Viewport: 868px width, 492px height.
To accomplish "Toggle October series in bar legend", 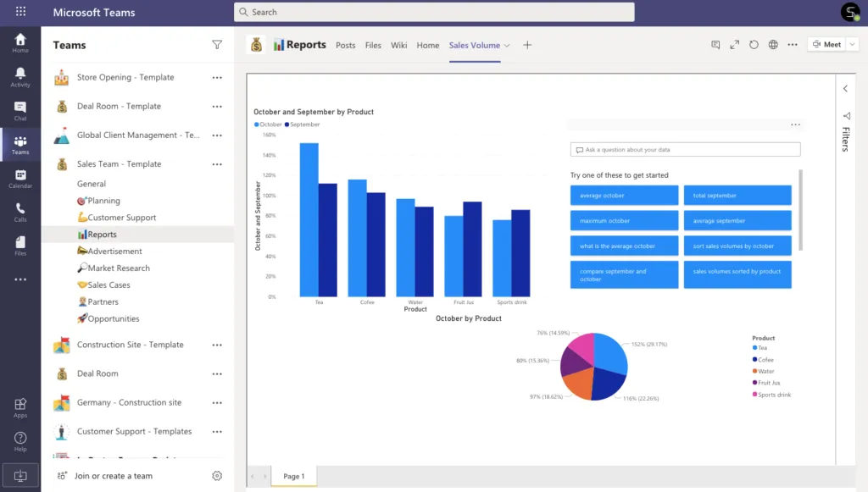I will click(268, 124).
